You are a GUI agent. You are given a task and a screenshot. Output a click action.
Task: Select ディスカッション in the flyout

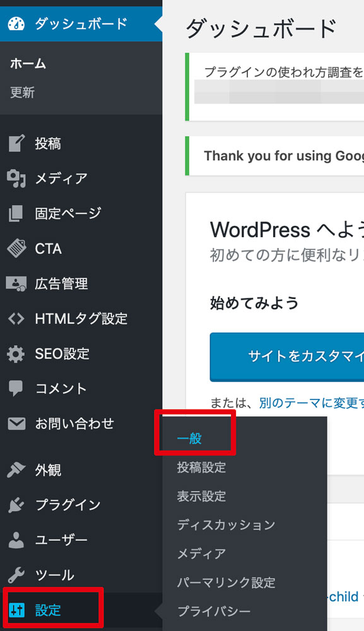tap(226, 525)
